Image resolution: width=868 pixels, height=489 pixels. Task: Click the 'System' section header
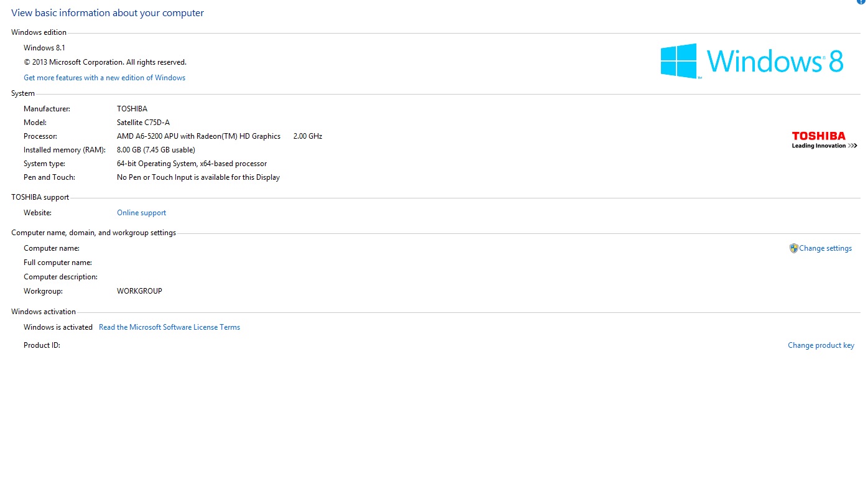(23, 93)
